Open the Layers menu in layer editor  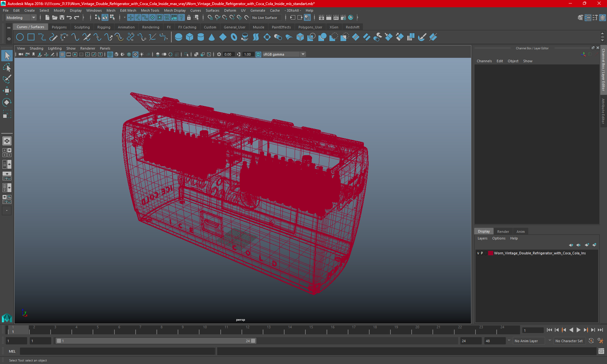coord(482,238)
